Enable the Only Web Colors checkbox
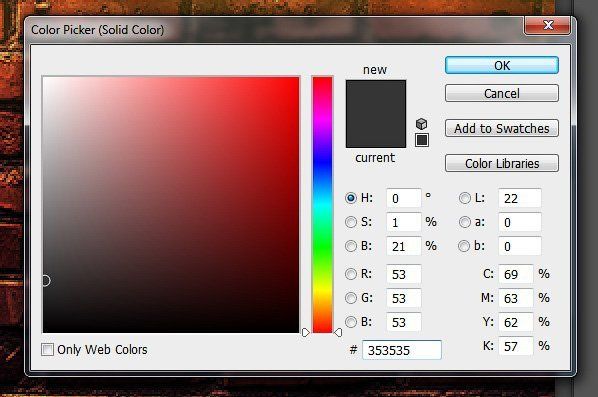 (x=47, y=349)
